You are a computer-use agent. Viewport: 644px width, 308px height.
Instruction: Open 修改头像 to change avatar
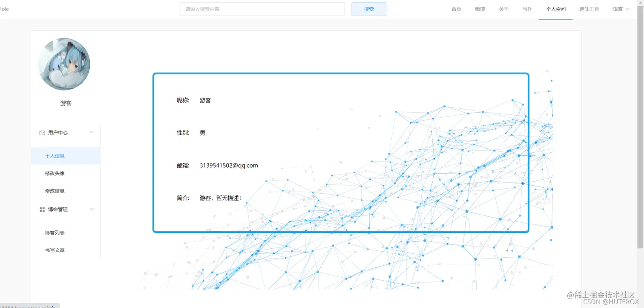pos(54,173)
